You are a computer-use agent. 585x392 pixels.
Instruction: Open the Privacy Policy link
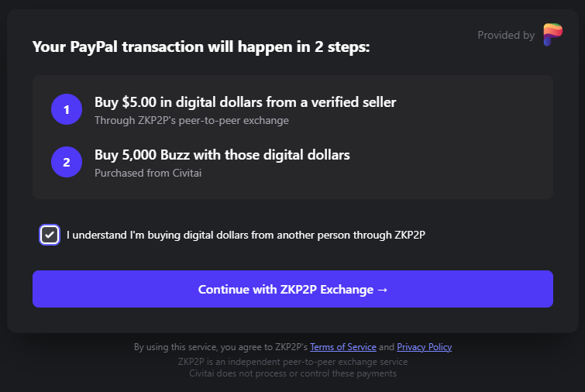(424, 347)
